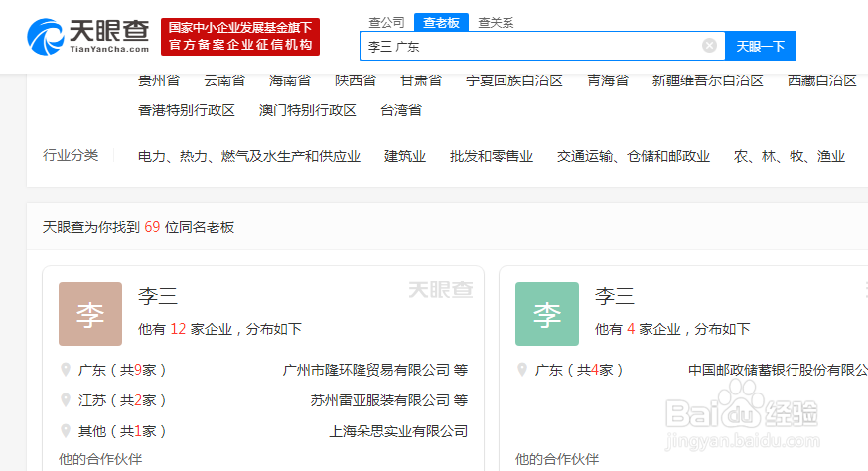
Task: Filter by 云南省
Action: coord(224,80)
